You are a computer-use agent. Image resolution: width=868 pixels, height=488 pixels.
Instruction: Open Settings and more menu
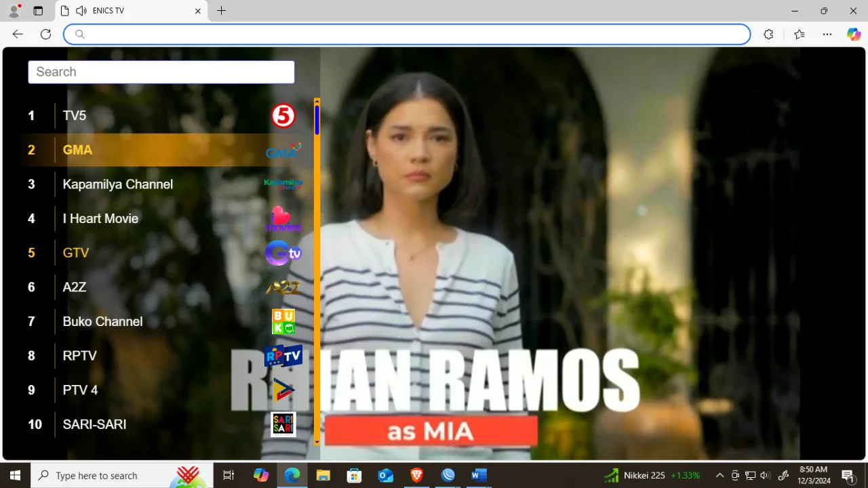tap(827, 34)
